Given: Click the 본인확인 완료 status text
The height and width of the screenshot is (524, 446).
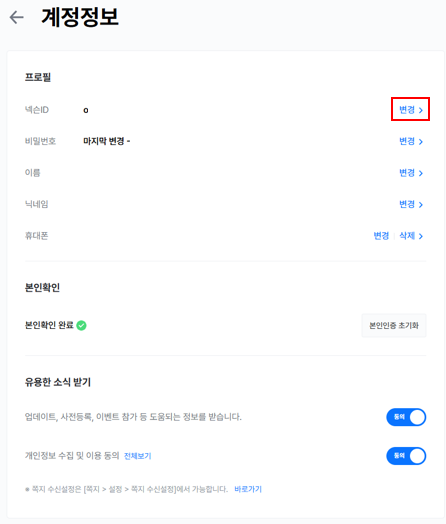Looking at the screenshot, I should pos(49,325).
